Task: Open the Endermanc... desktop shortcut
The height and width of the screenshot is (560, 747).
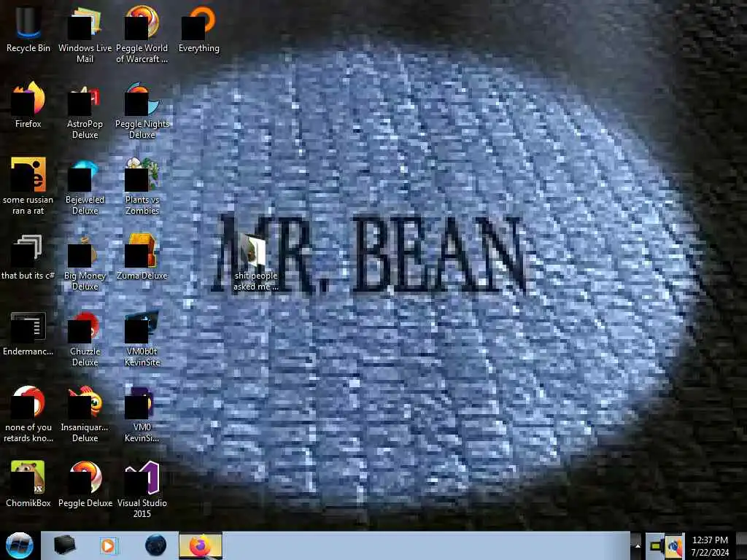Action: tap(28, 333)
